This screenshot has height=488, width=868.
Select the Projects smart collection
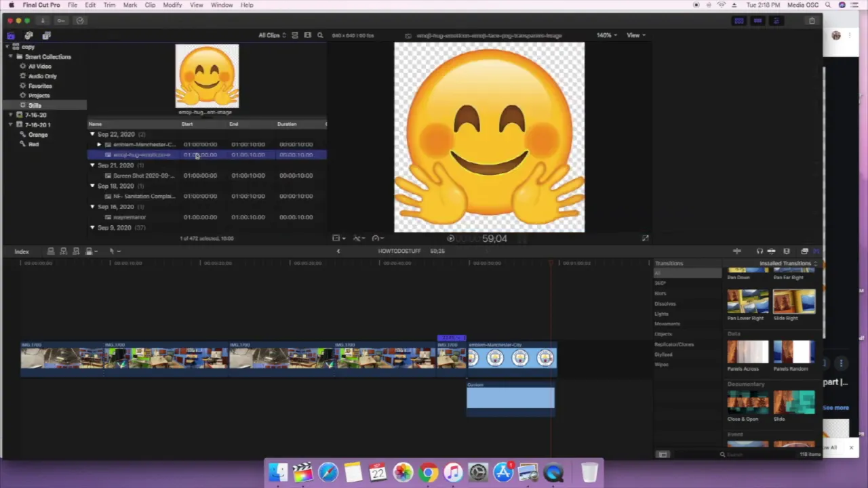pyautogui.click(x=39, y=96)
